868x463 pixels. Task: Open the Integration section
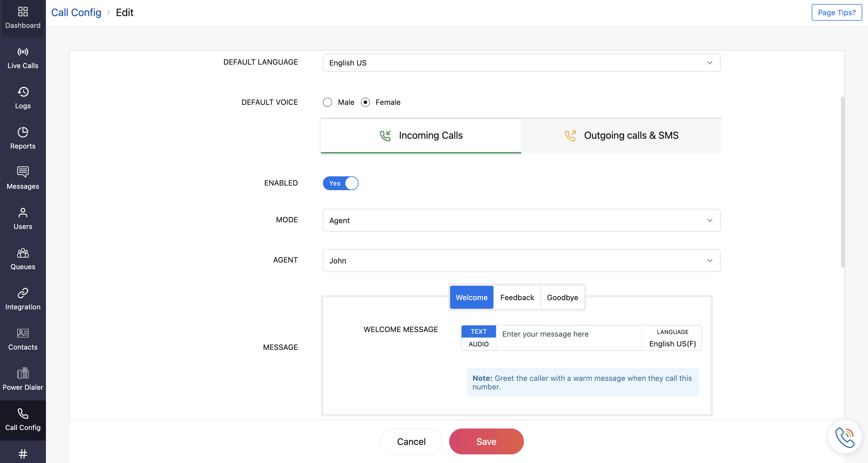pos(23,299)
